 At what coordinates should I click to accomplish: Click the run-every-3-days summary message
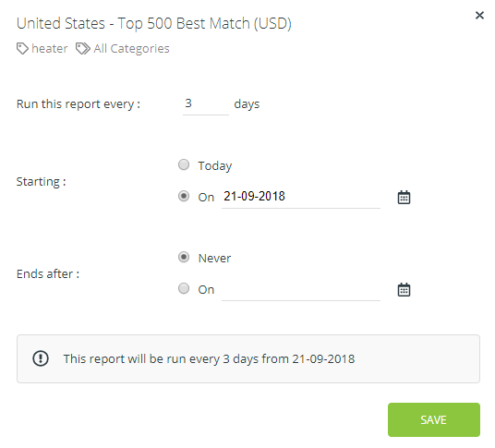(209, 359)
